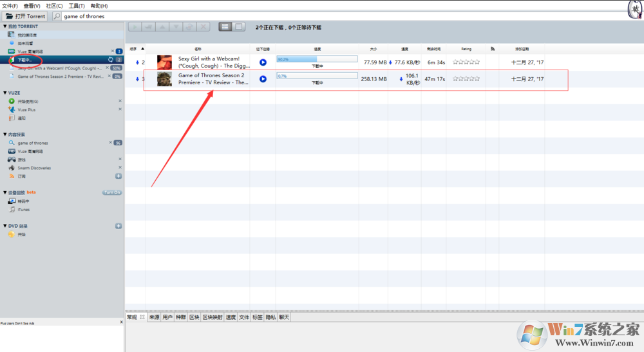
Task: Open the iTunes sidebar item
Action: click(x=23, y=210)
